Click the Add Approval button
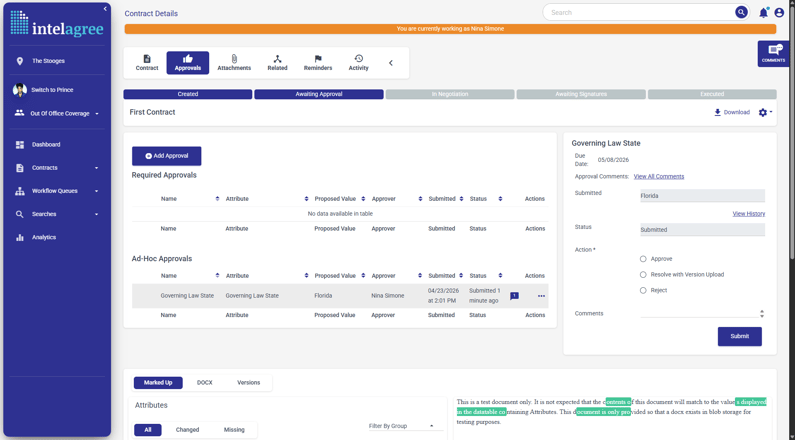This screenshot has width=795, height=440. [x=166, y=156]
